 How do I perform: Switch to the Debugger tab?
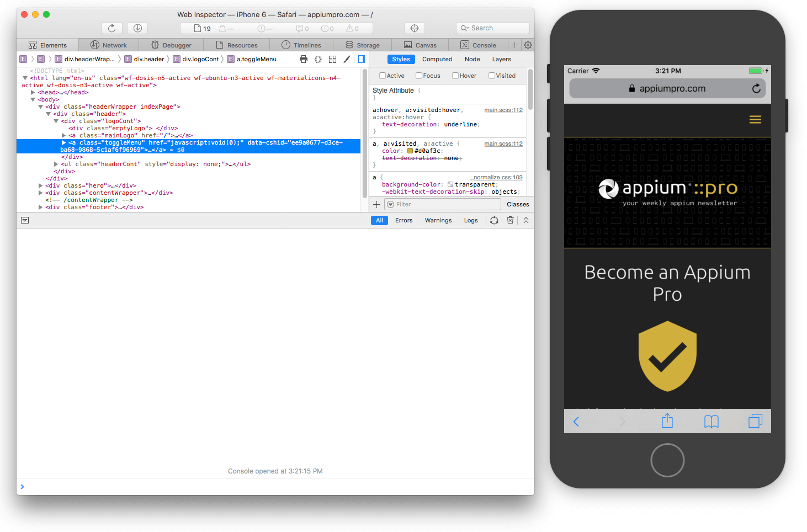click(171, 45)
